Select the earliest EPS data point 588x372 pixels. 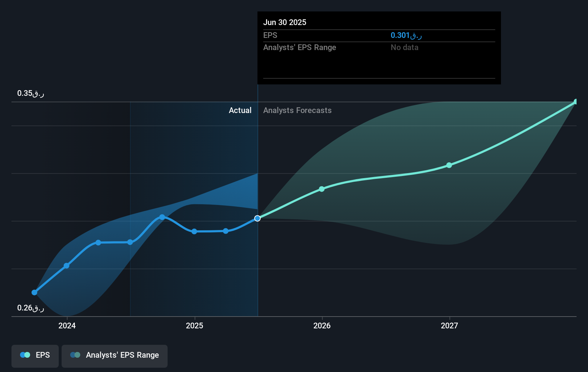[x=34, y=293]
